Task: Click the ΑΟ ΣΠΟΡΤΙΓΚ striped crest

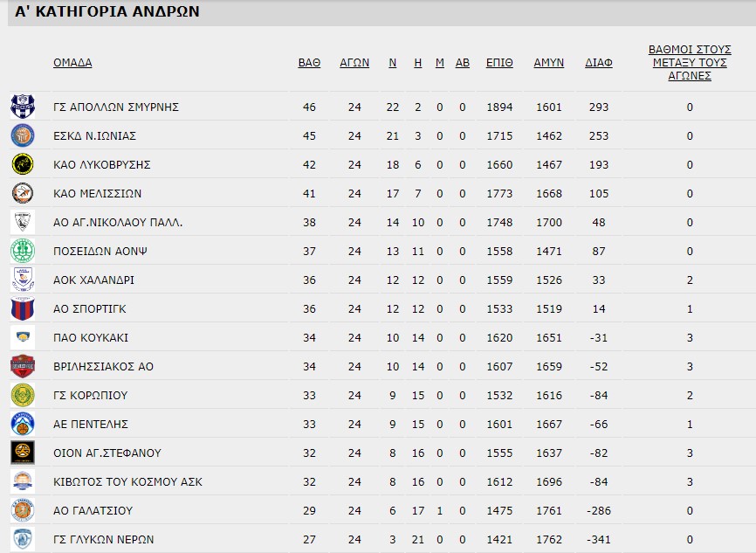Action: (x=23, y=308)
